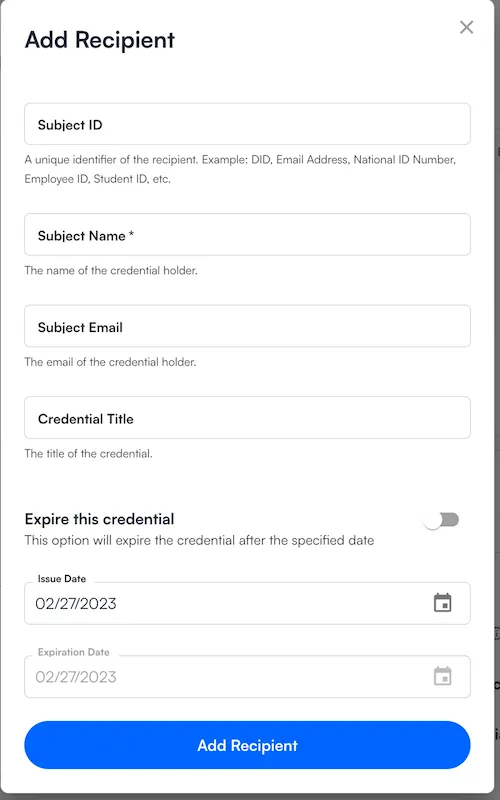Open the Expiration Date calendar picker
This screenshot has height=800, width=500.
click(442, 676)
